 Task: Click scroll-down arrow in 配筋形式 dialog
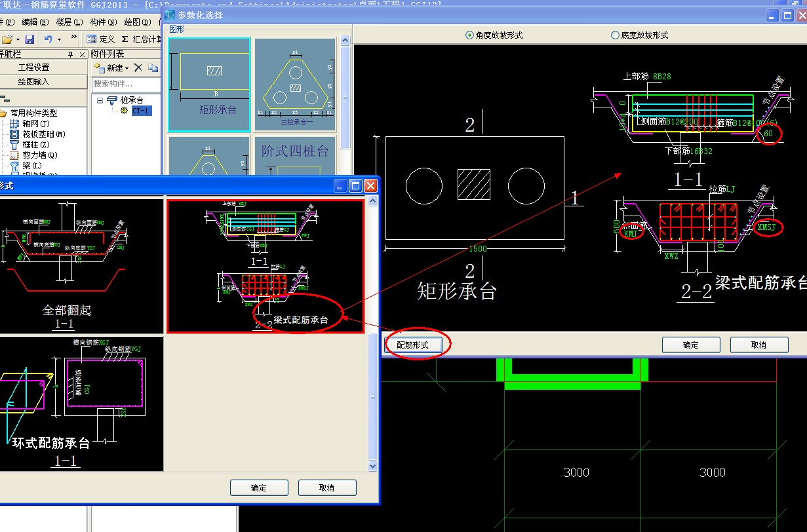(x=373, y=466)
